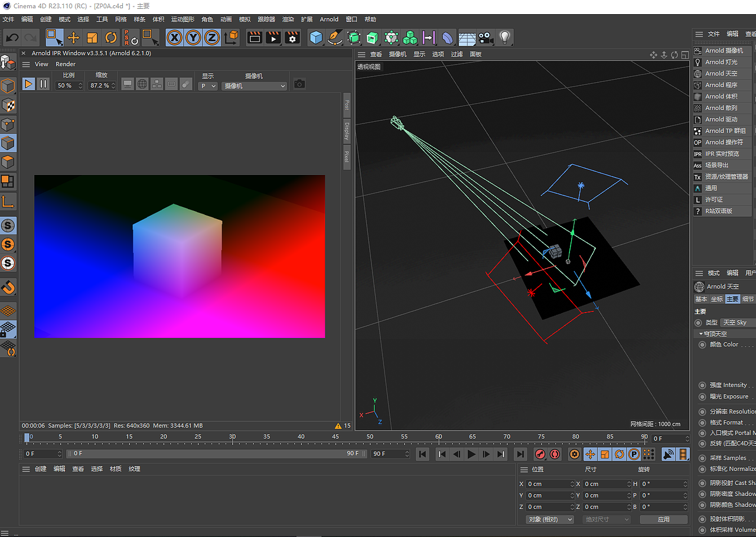Click the floor grid icon in toolbar
The width and height of the screenshot is (756, 537).
[x=467, y=38]
